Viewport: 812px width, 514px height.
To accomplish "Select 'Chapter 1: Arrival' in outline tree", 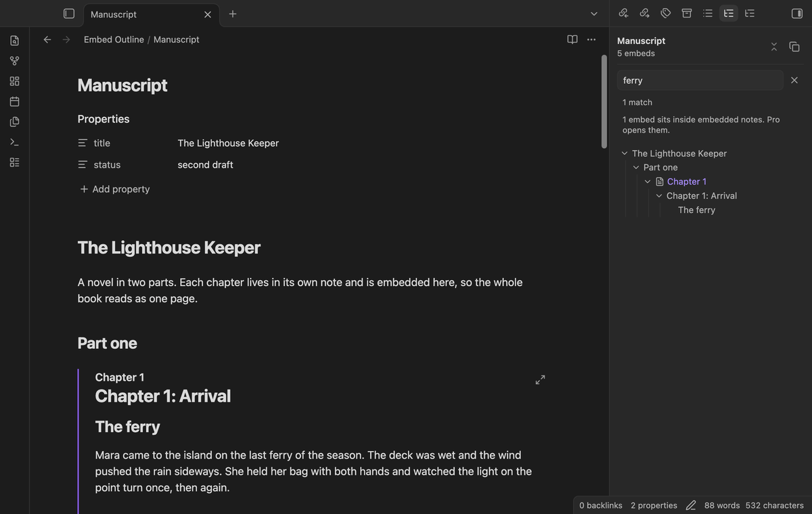I will [x=702, y=196].
